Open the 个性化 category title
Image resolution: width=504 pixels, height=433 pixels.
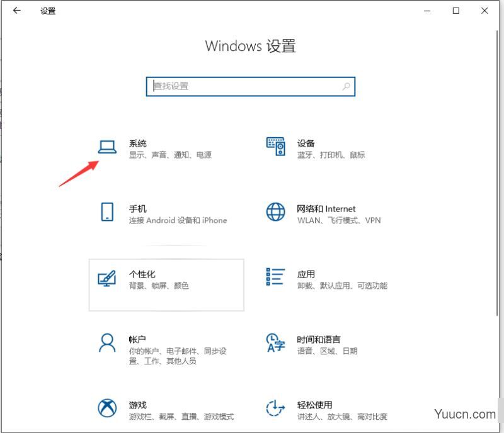142,274
